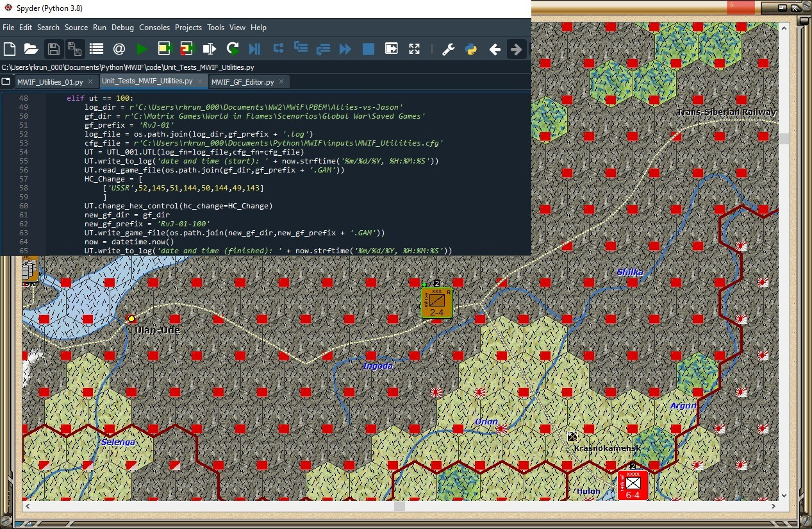Maximize the current pane
The width and height of the screenshot is (812, 529).
pos(414,49)
